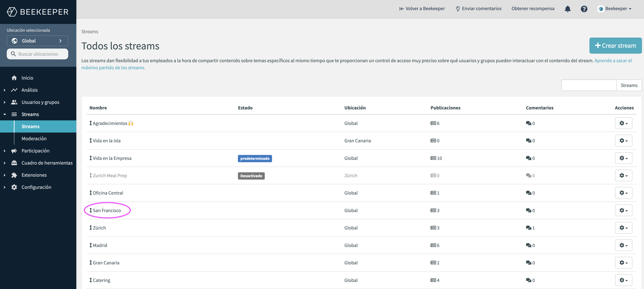The image size is (644, 289).
Task: Click the Inicio home icon
Action: 14,78
